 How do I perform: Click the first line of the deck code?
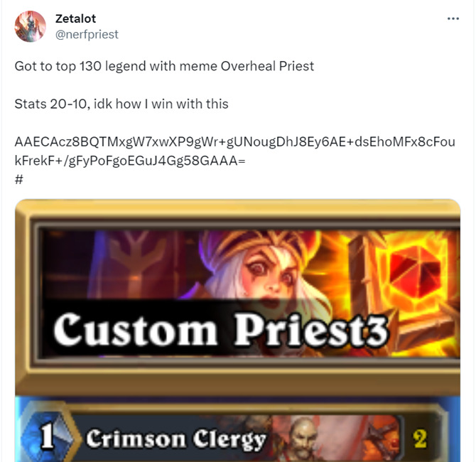click(234, 142)
